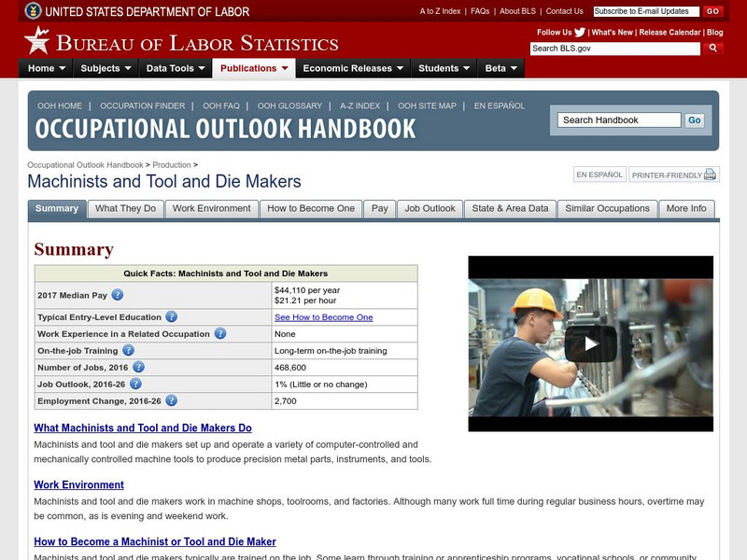Open the OOH Site Map link

point(427,105)
